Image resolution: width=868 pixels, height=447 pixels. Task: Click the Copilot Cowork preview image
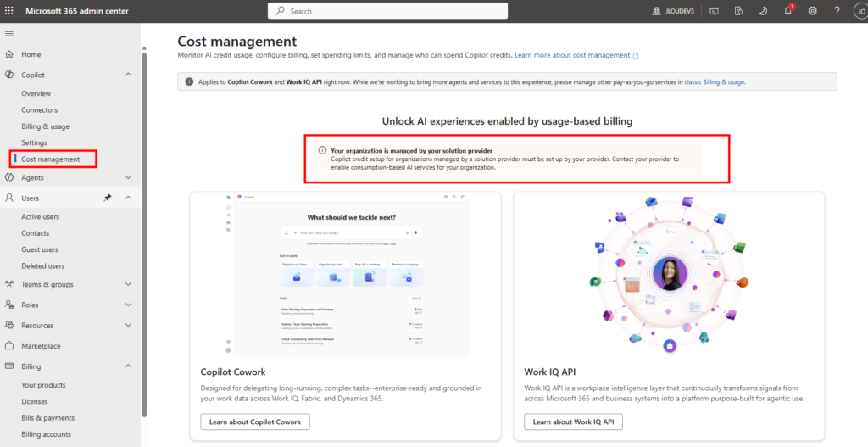347,274
